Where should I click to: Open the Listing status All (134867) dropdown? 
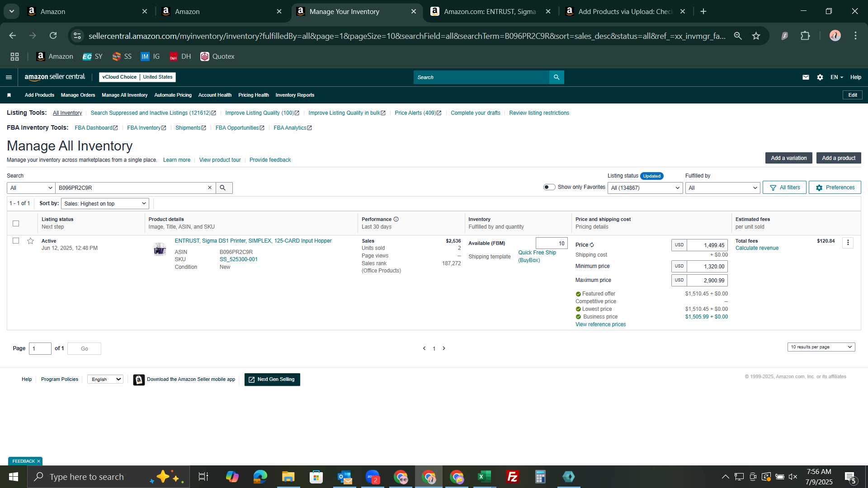645,188
